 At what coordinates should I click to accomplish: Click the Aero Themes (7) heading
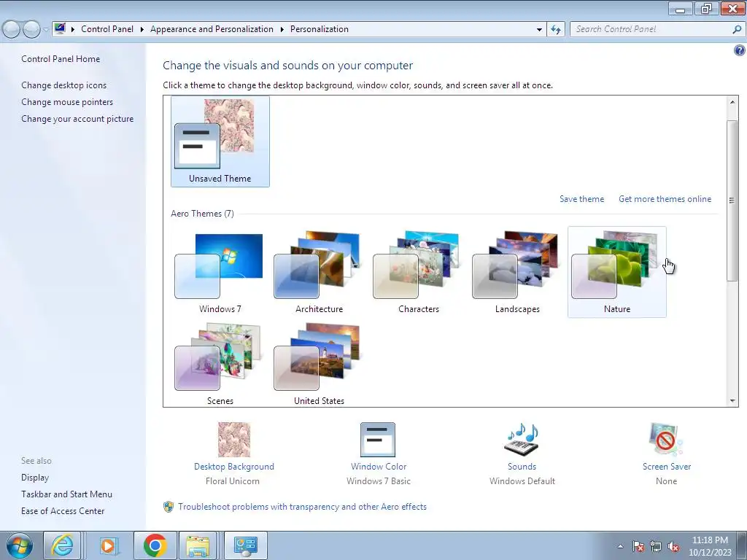[x=202, y=214]
